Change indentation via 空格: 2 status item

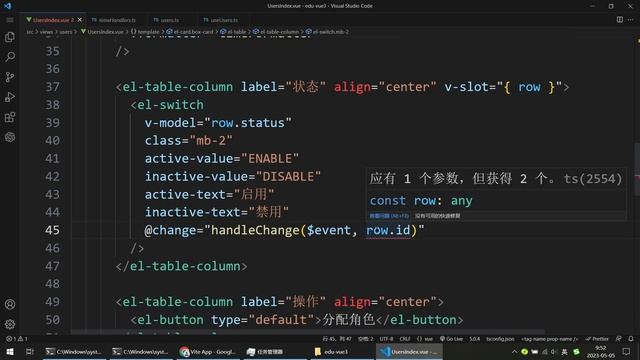tap(365, 339)
